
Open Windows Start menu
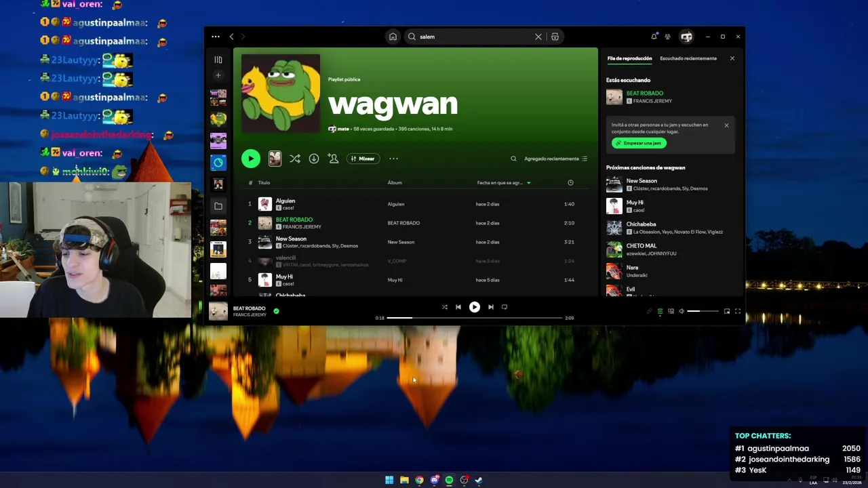(389, 480)
